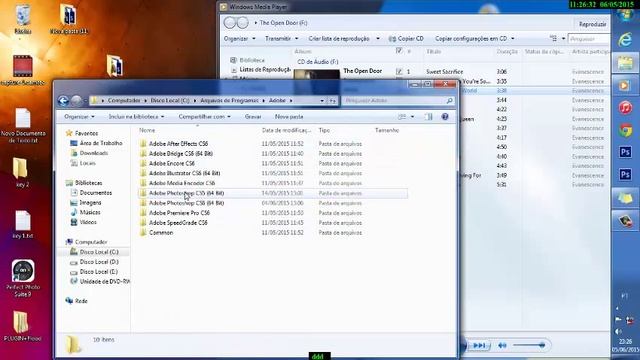Click Disco Local (C:) breadcrumb segment

170,100
